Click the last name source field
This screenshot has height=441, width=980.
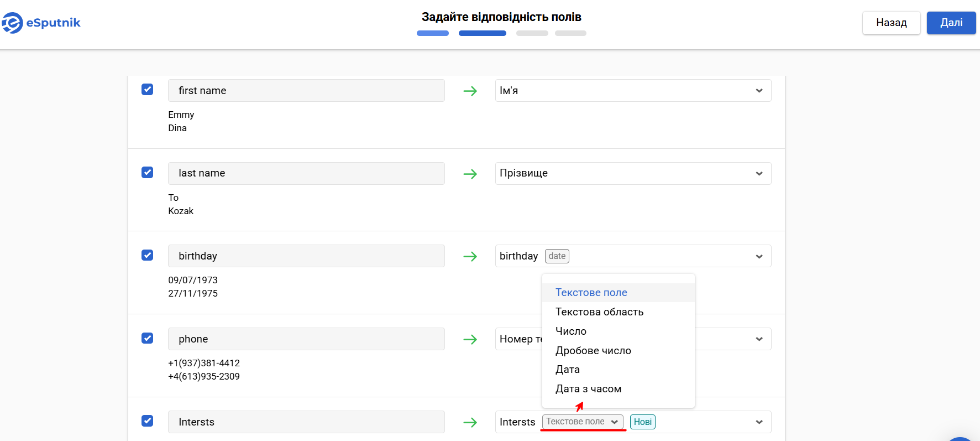(306, 173)
